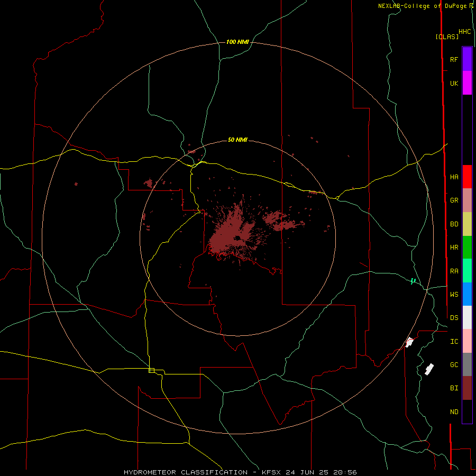Click the HHC product label
Viewport: 476px width, 476px height.
click(x=465, y=32)
